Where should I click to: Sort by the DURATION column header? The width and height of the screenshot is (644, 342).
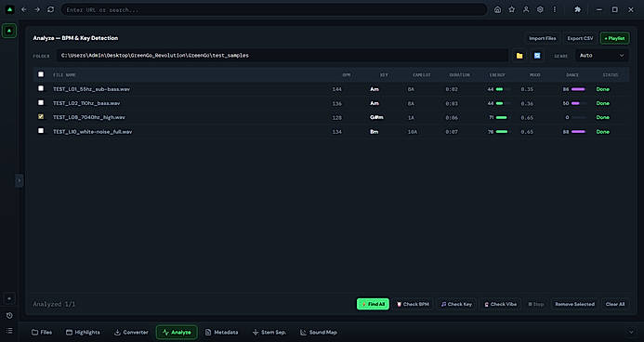click(459, 74)
